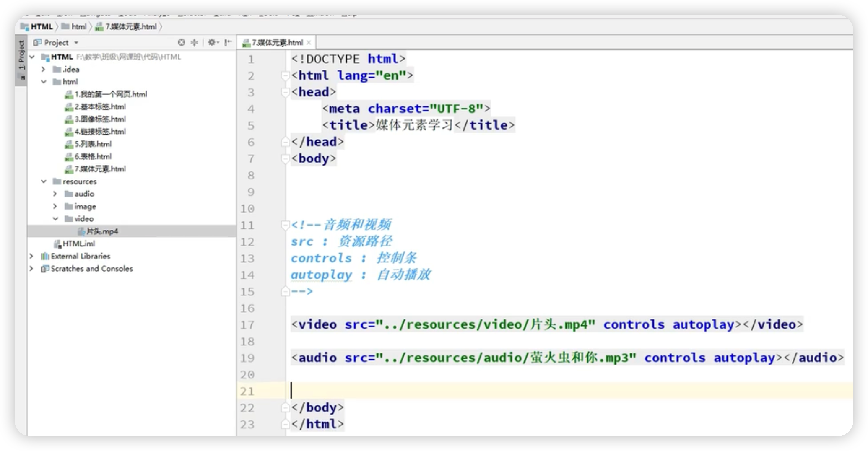Image resolution: width=868 pixels, height=451 pixels.
Task: Click fold marker at closing html line 23
Action: pyautogui.click(x=285, y=424)
